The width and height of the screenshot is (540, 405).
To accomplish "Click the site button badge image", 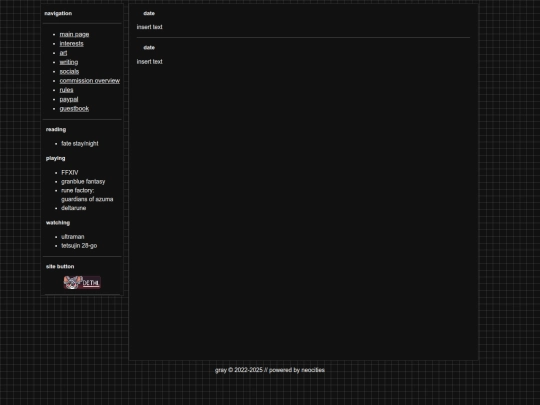I will pos(82,282).
